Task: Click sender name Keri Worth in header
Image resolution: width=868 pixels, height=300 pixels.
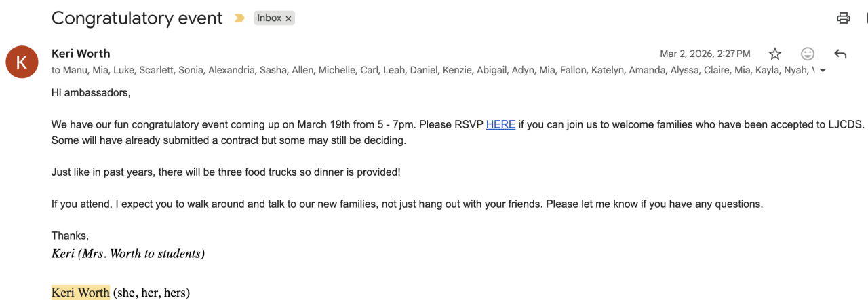Action: pos(81,54)
